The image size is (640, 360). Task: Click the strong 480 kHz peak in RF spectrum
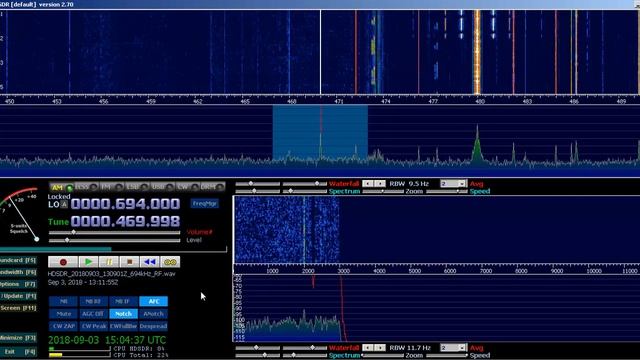click(x=477, y=143)
